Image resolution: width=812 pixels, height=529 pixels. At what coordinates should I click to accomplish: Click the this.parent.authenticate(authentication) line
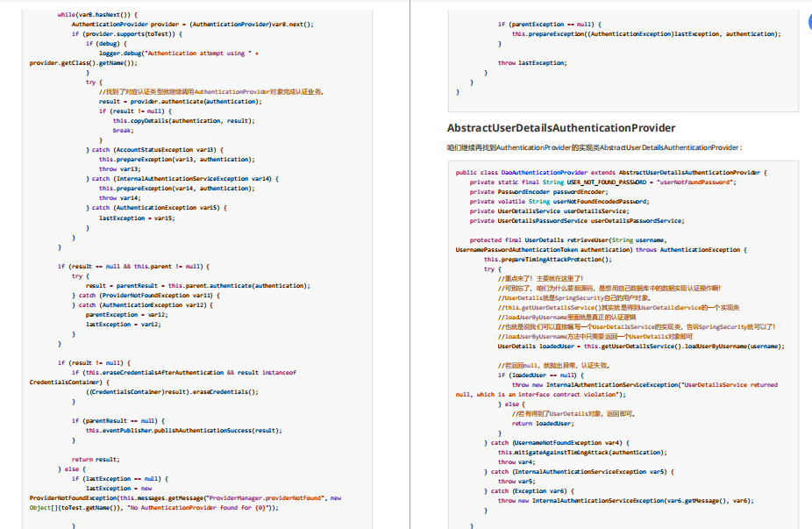point(198,285)
